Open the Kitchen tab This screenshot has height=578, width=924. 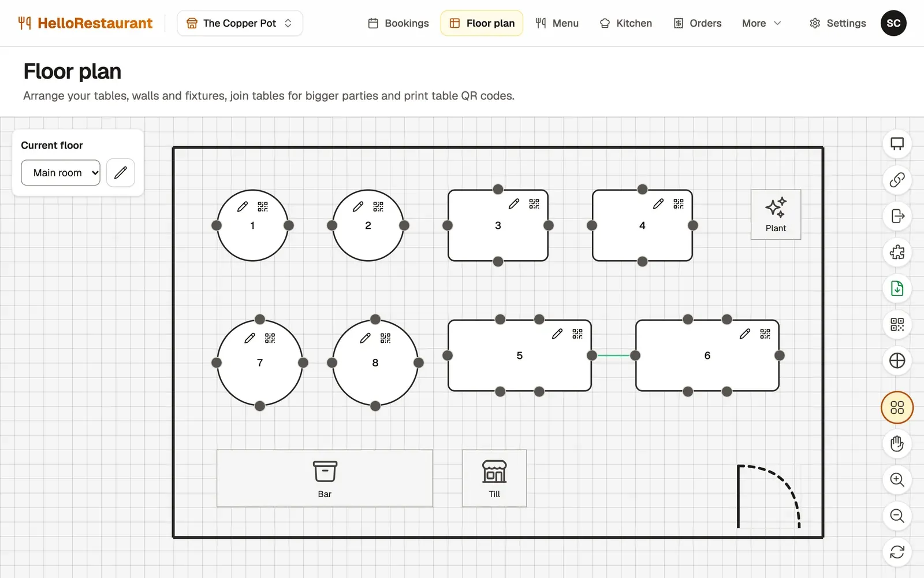pos(626,23)
